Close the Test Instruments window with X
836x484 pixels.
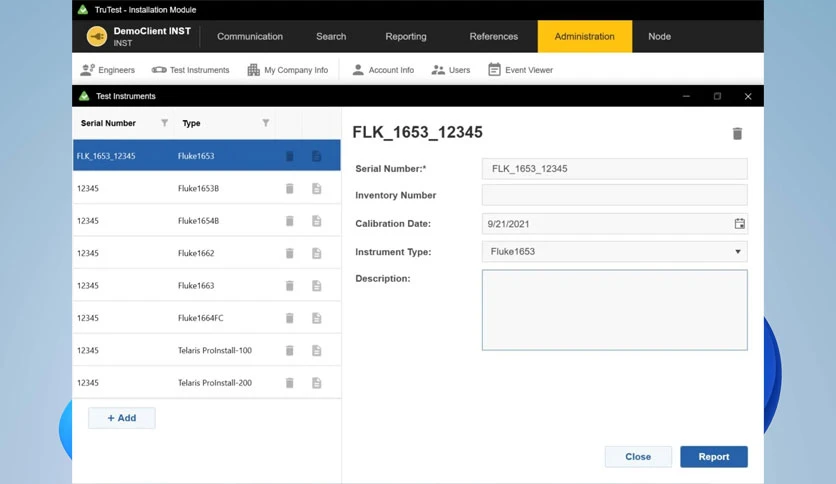pyautogui.click(x=748, y=96)
